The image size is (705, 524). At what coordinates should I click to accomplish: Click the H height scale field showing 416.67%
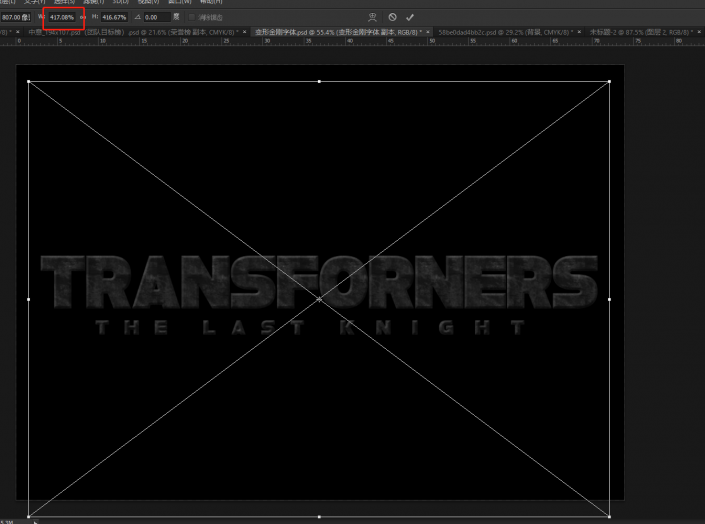point(114,17)
